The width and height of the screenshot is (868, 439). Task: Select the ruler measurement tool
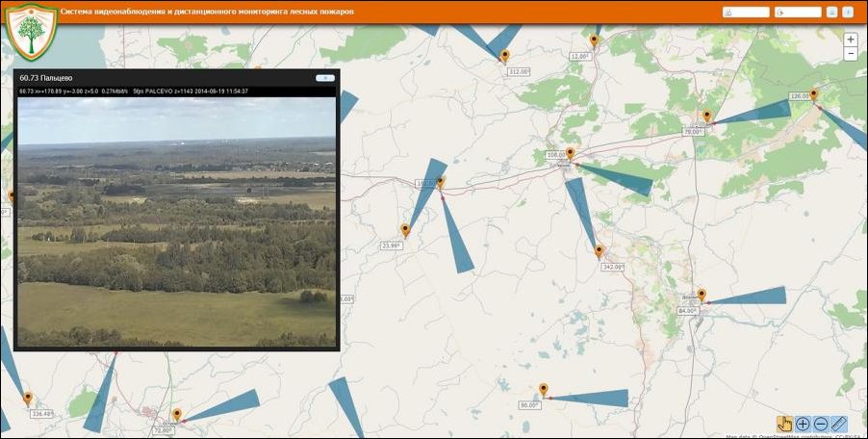click(x=839, y=423)
